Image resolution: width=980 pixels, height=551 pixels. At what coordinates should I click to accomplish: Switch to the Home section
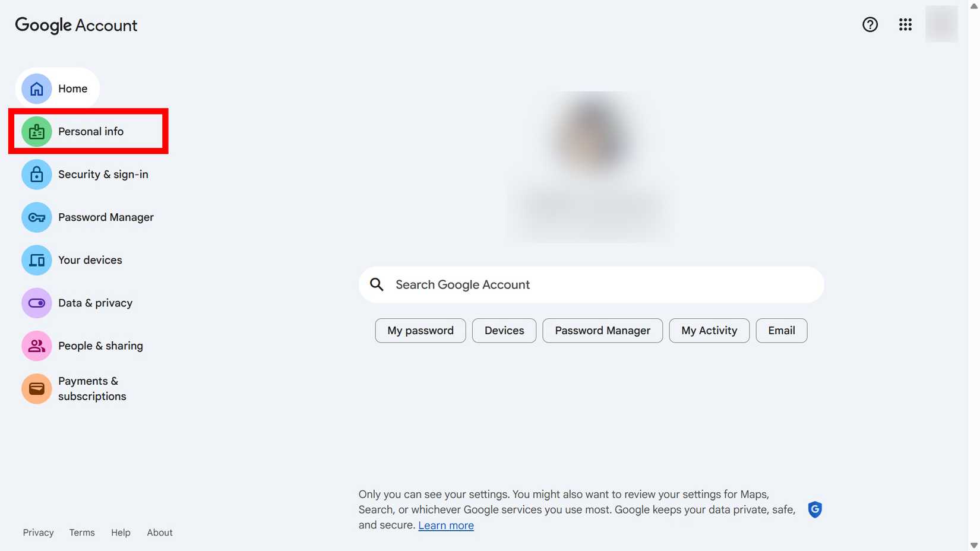[x=72, y=88]
